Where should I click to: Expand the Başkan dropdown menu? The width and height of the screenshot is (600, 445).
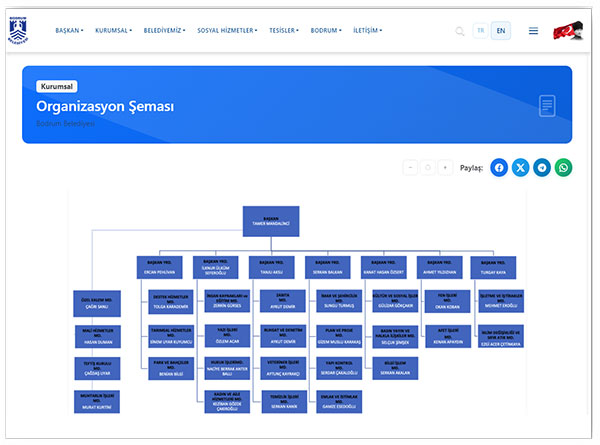(x=69, y=31)
